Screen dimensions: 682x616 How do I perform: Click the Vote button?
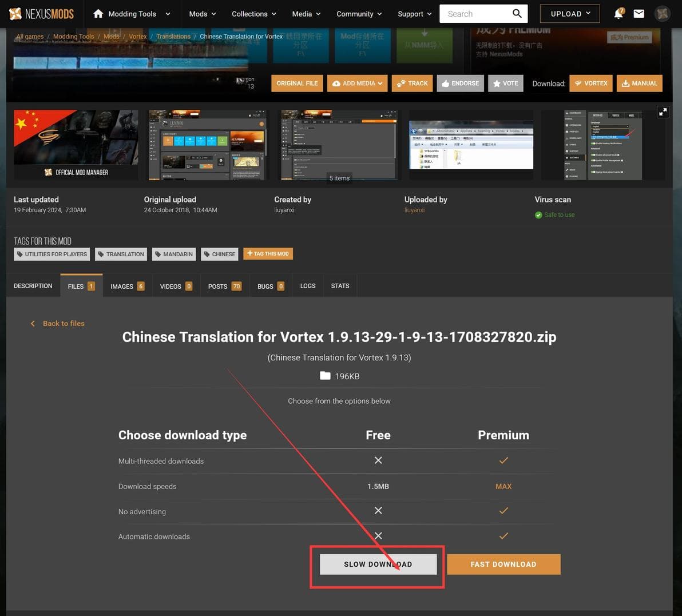[x=505, y=83]
